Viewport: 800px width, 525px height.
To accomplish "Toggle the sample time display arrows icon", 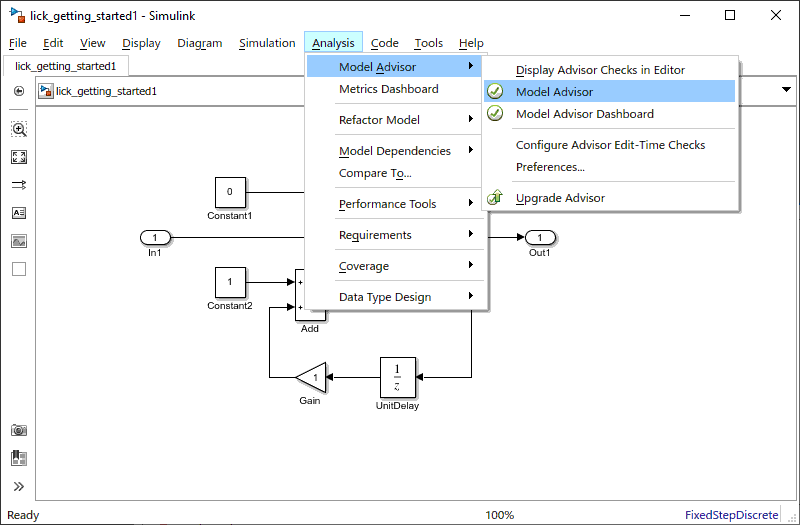I will pyautogui.click(x=19, y=185).
